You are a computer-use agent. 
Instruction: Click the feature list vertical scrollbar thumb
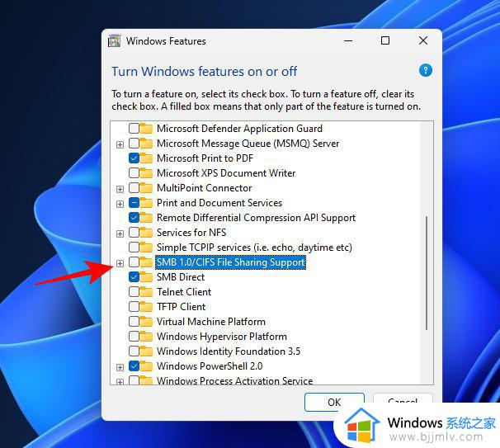coord(427,273)
